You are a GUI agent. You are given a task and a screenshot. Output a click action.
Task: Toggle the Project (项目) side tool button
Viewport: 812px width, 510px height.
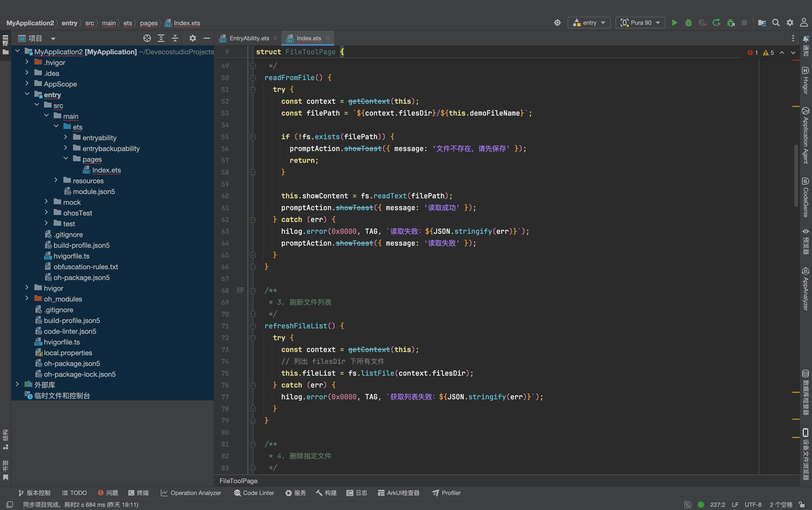[5, 45]
